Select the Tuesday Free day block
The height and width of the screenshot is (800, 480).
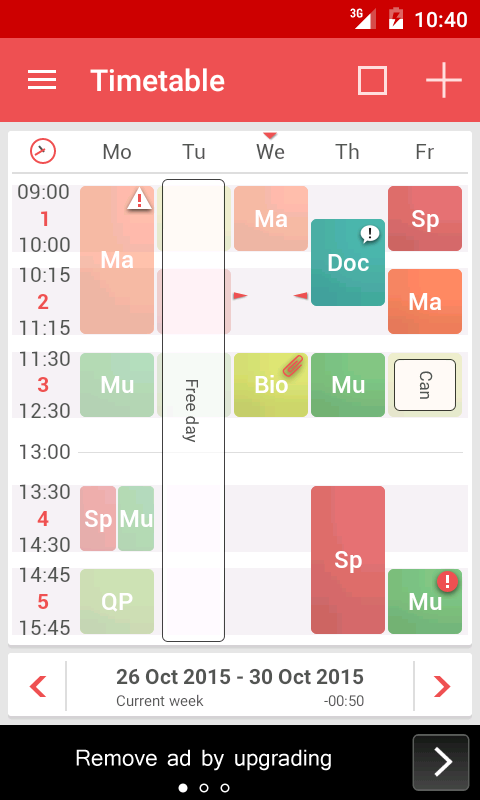tap(193, 410)
